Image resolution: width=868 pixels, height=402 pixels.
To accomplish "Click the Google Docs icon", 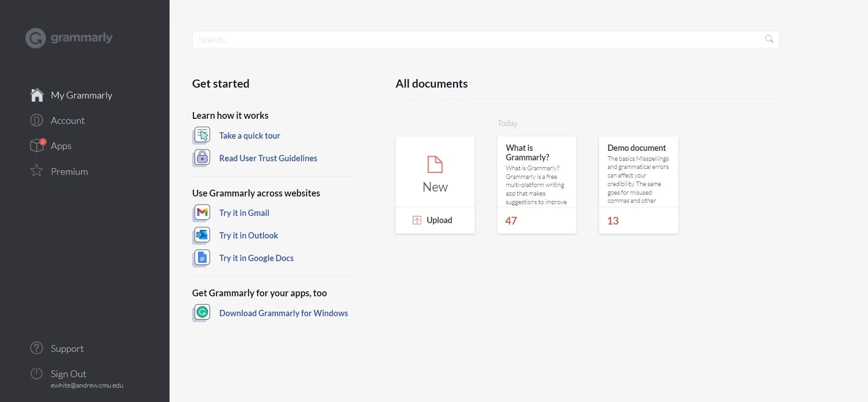I will click(202, 257).
